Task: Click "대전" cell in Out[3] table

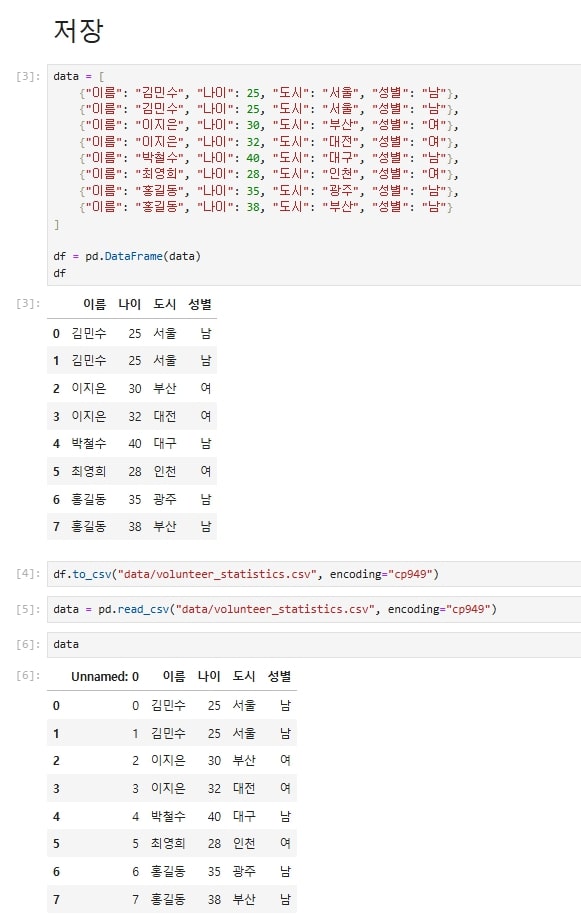Action: tap(165, 416)
